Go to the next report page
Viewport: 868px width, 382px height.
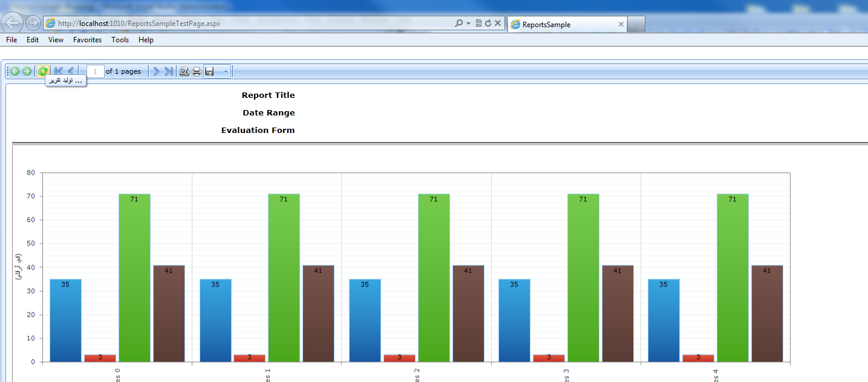click(156, 71)
